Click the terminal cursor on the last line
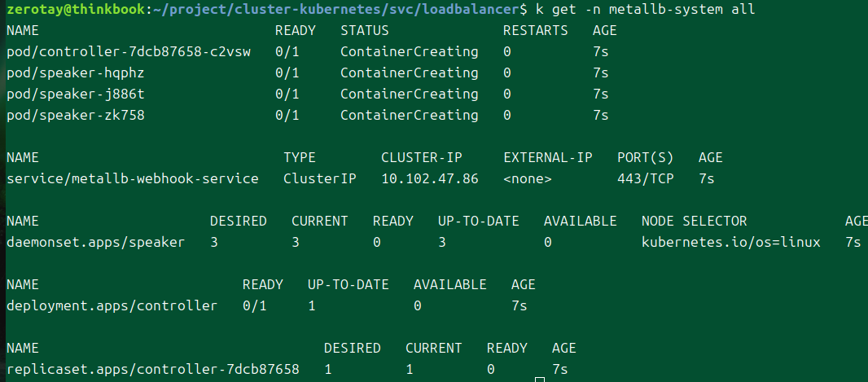The width and height of the screenshot is (868, 382). (539, 376)
